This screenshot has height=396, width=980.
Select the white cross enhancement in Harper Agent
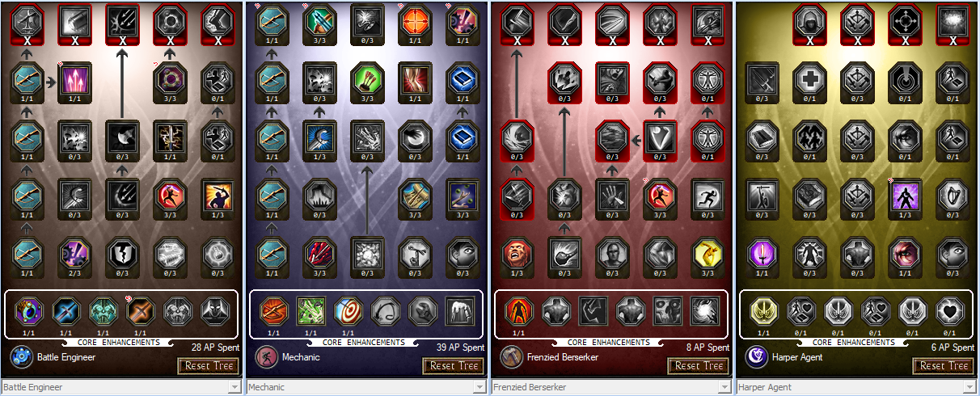point(809,79)
